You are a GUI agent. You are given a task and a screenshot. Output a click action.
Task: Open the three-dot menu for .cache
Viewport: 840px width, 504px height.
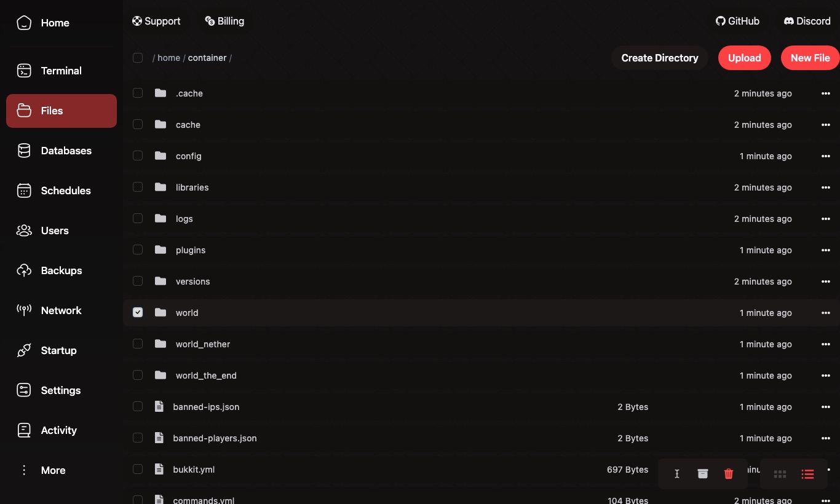click(826, 93)
